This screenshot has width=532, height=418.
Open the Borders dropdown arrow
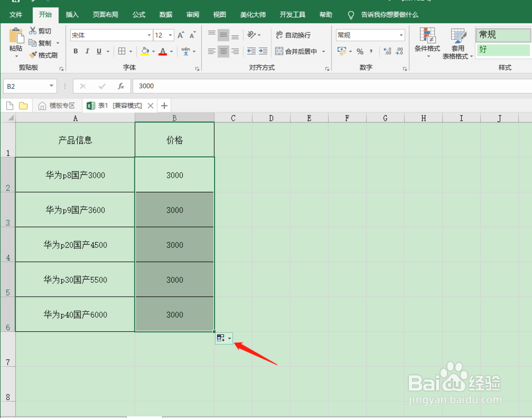pyautogui.click(x=131, y=52)
